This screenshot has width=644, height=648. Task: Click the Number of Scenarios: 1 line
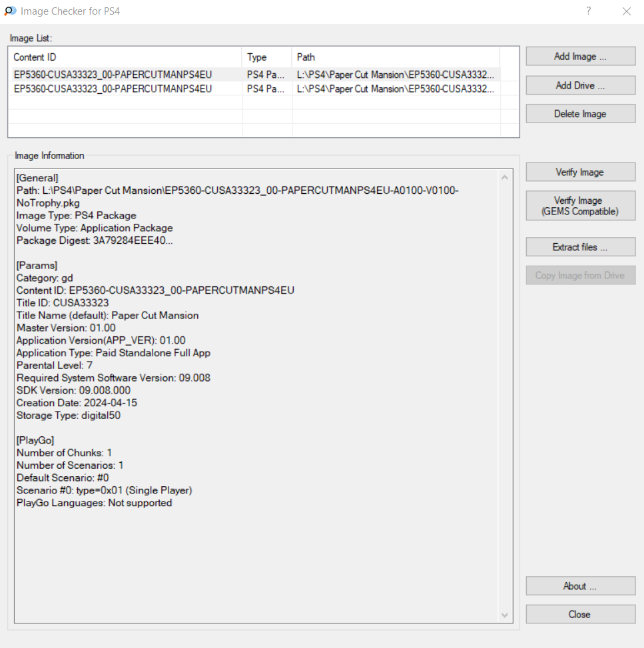[70, 466]
